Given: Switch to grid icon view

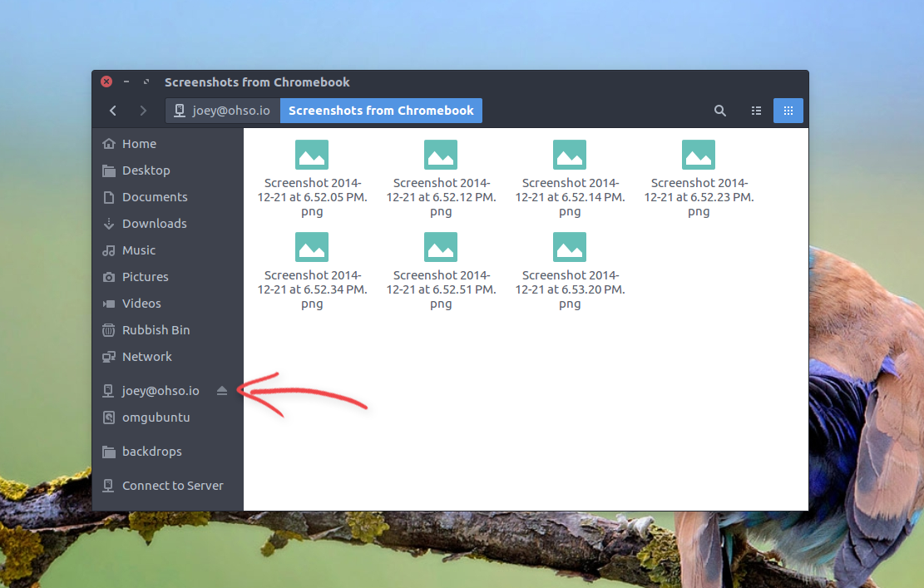Looking at the screenshot, I should click(788, 111).
